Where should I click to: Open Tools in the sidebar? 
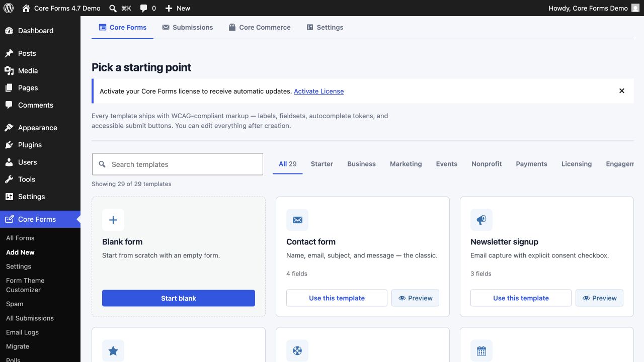pos(40,179)
